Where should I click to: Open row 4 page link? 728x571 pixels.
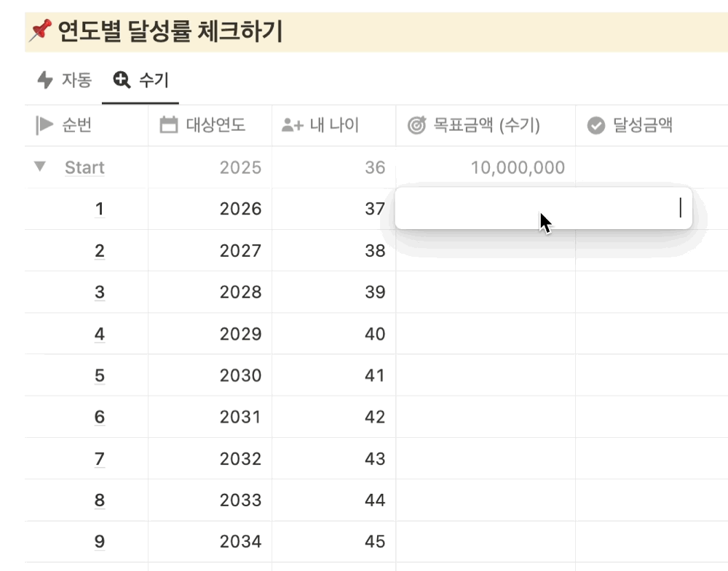point(99,334)
